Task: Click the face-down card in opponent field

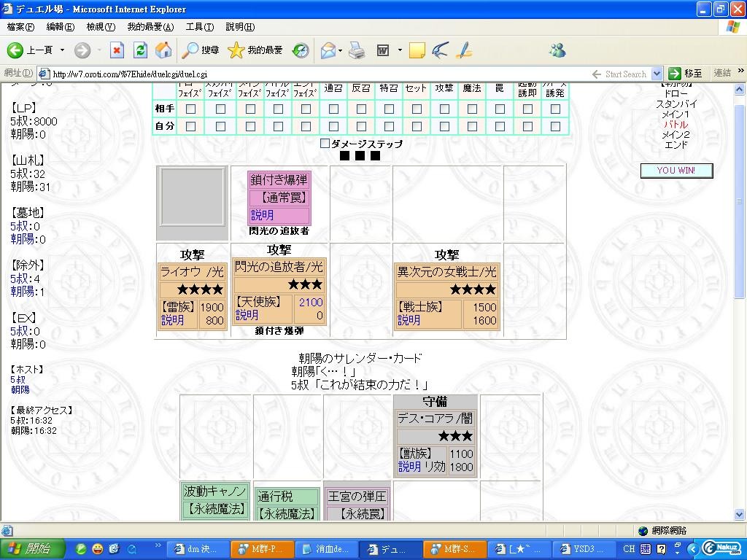Action: pos(193,197)
